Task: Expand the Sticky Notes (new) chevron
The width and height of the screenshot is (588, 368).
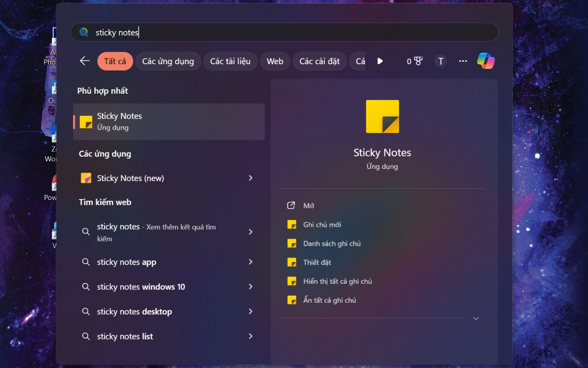Action: (x=251, y=178)
